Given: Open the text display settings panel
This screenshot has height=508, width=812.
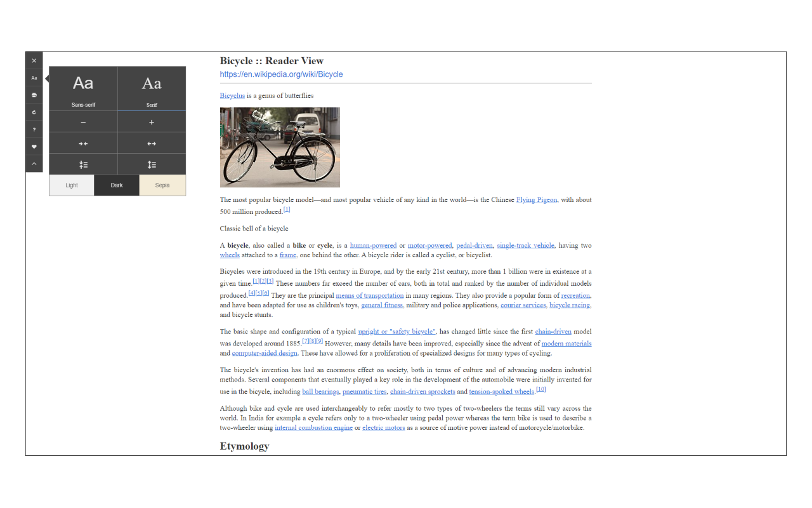Looking at the screenshot, I should coord(34,77).
